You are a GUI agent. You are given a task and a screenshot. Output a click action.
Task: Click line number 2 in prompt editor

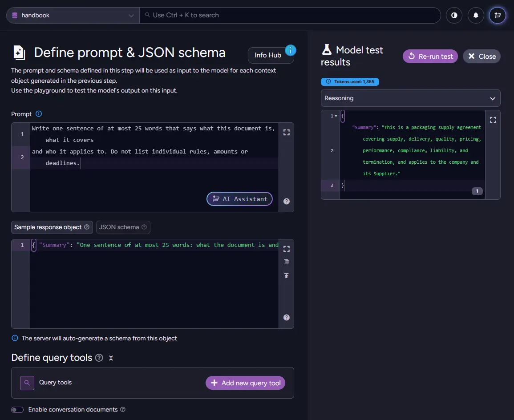tap(22, 157)
